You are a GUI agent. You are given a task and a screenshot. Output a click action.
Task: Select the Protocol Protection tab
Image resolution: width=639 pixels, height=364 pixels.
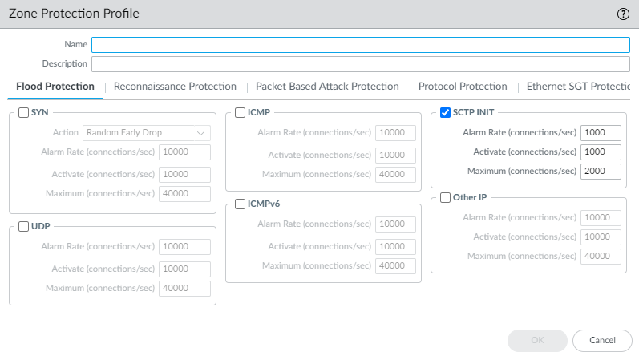point(463,87)
